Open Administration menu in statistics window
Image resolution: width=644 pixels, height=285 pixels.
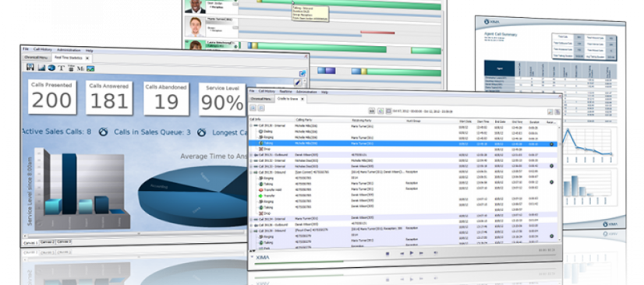click(69, 50)
